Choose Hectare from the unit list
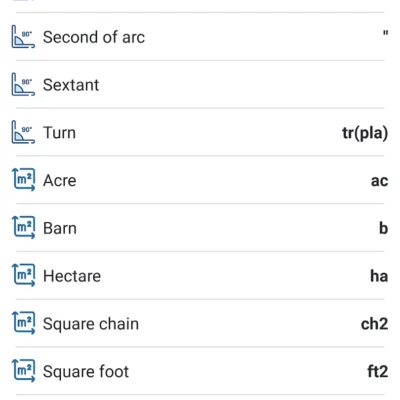 (x=72, y=276)
